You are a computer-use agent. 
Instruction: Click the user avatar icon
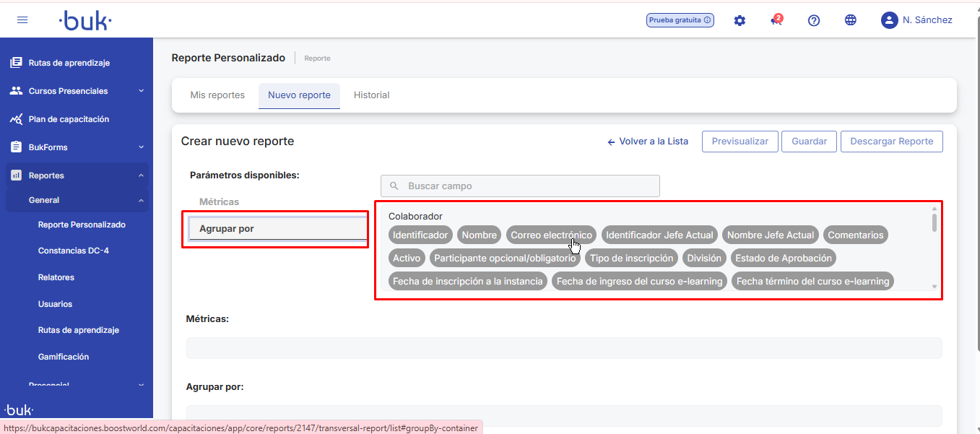coord(889,20)
